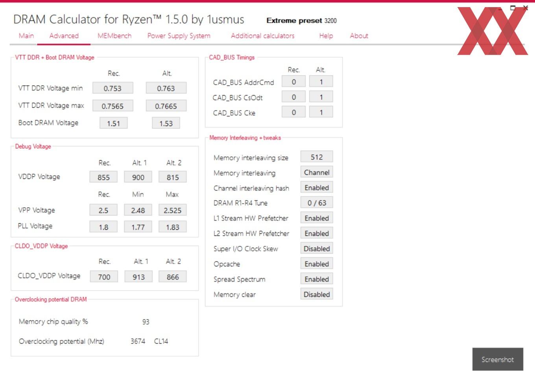Click the Screenshot button

(x=498, y=359)
